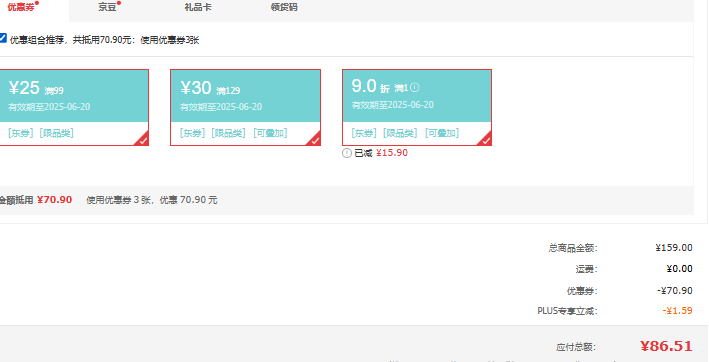This screenshot has height=362, width=709.
Task: Deselect the ¥30 满129 coupon card
Action: pyautogui.click(x=246, y=108)
